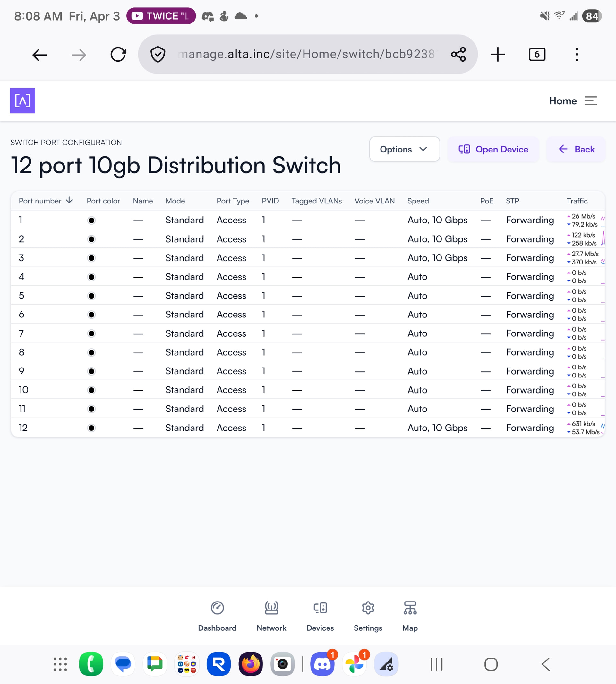Tap the browser share icon
616x684 pixels.
click(x=458, y=54)
